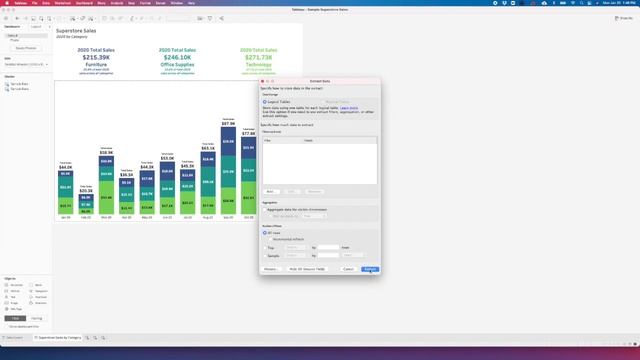Click the Show/Hide Cards toolbar icon

coord(200,18)
